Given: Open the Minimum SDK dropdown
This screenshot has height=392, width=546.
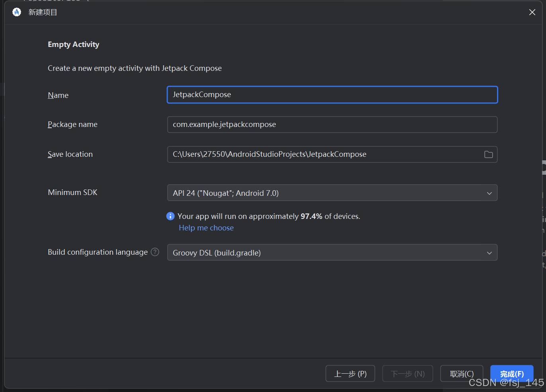Looking at the screenshot, I should tap(333, 193).
